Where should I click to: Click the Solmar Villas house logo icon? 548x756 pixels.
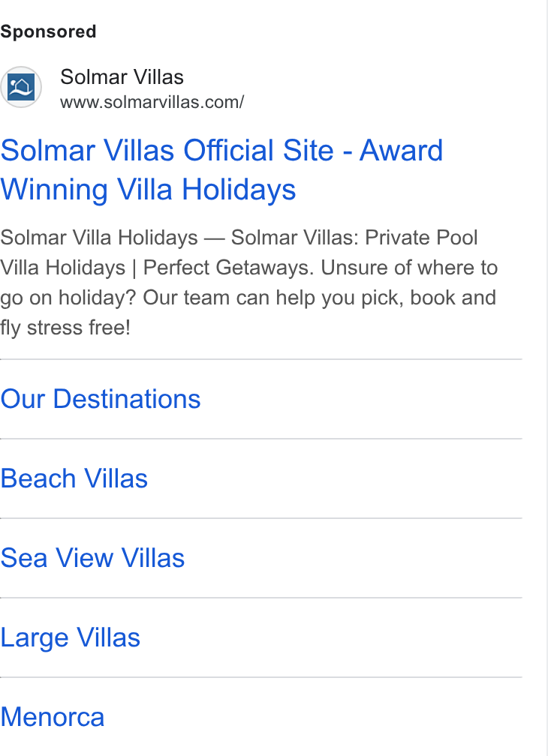(21, 87)
